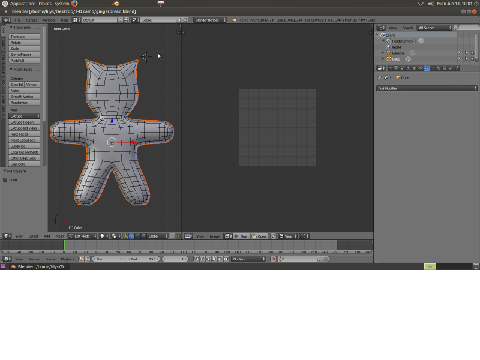
Task: Open the Constraints properties tab
Action: click(x=421, y=68)
